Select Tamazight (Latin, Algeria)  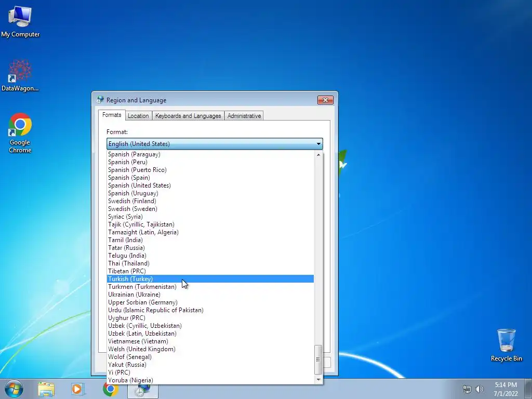(210, 232)
